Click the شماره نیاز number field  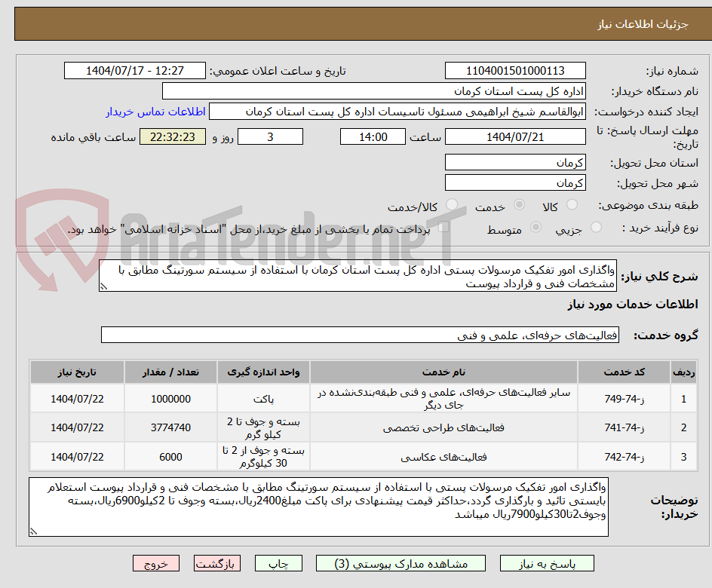point(515,70)
